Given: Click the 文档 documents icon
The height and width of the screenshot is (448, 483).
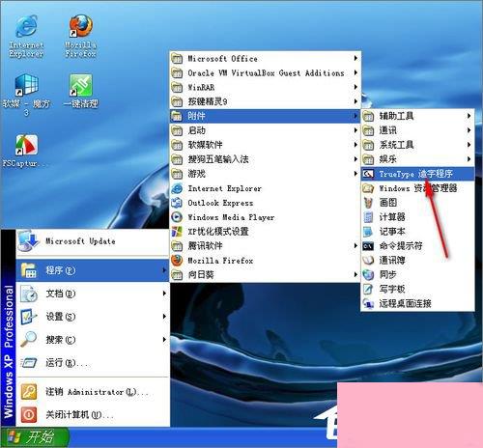Looking at the screenshot, I should pyautogui.click(x=28, y=294).
